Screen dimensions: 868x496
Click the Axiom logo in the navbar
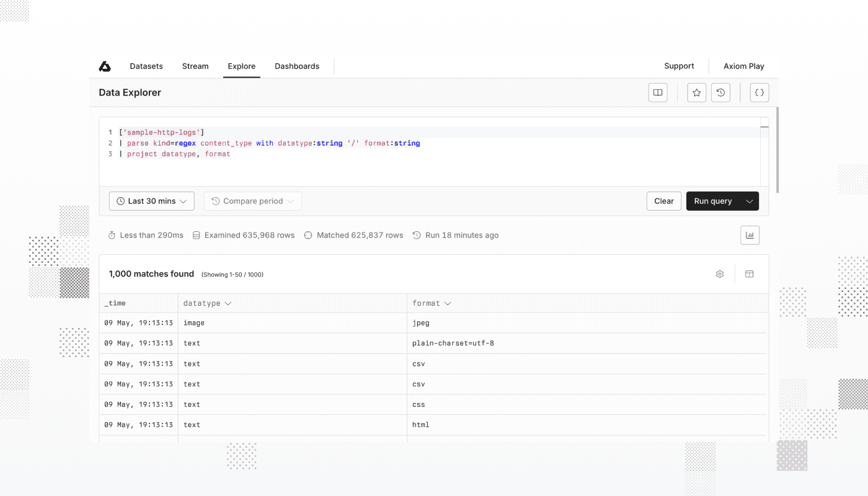pos(105,66)
